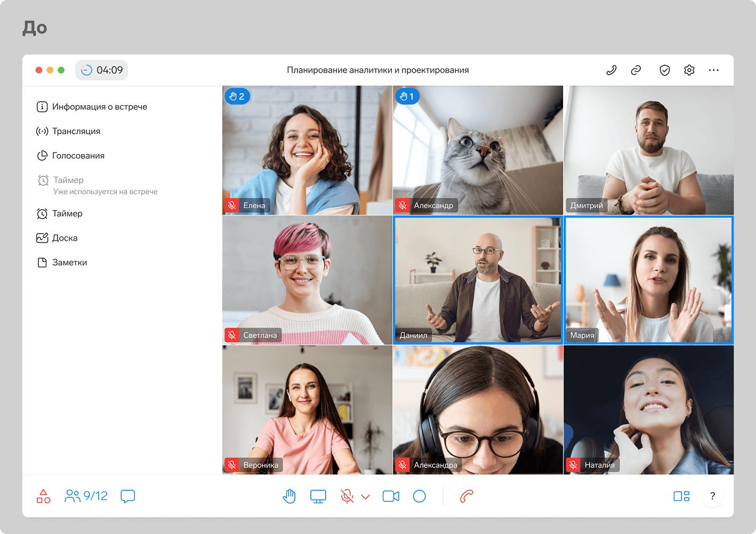Screen dimensions: 756x534
Task: Copy meeting link via chain icon
Action: (636, 70)
